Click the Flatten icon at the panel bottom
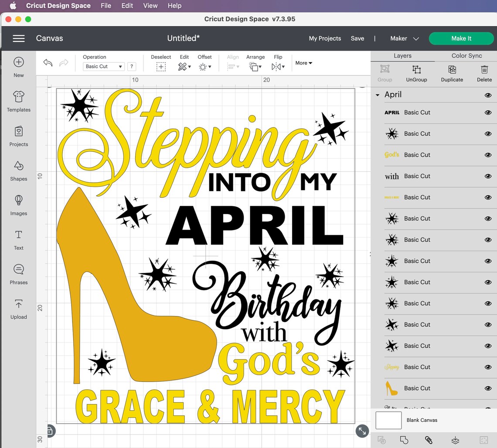497x448 pixels. tap(455, 441)
